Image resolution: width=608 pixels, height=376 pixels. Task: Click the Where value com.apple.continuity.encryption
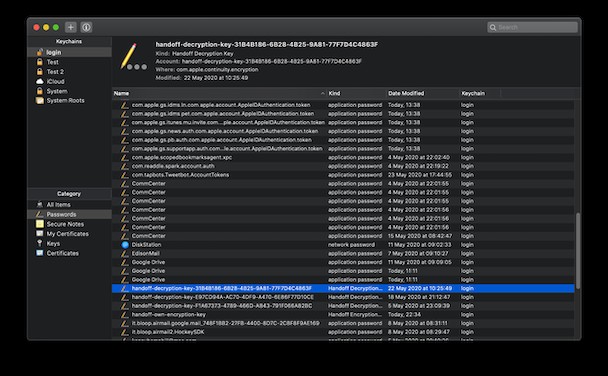click(x=217, y=70)
